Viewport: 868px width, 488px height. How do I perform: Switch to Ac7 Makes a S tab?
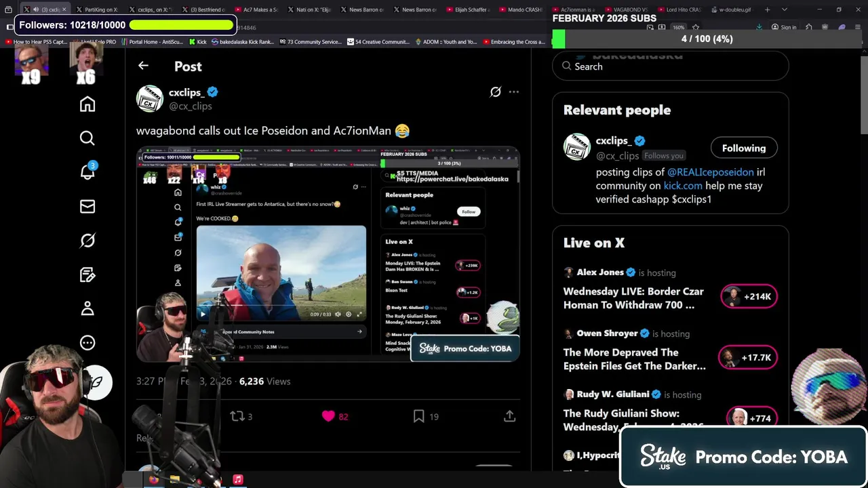click(256, 9)
